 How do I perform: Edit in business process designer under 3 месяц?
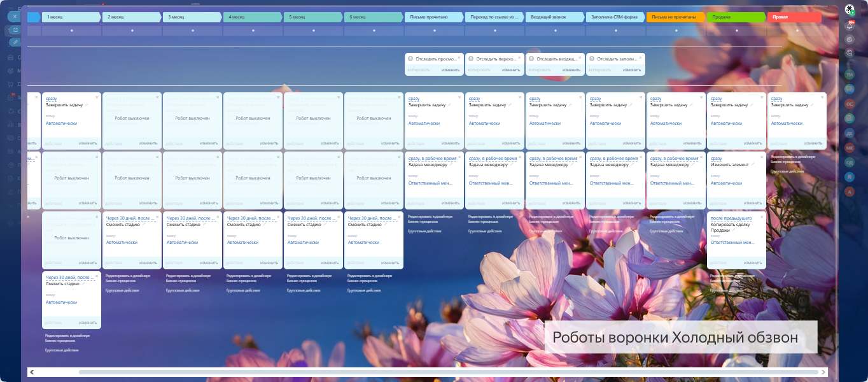(188, 278)
